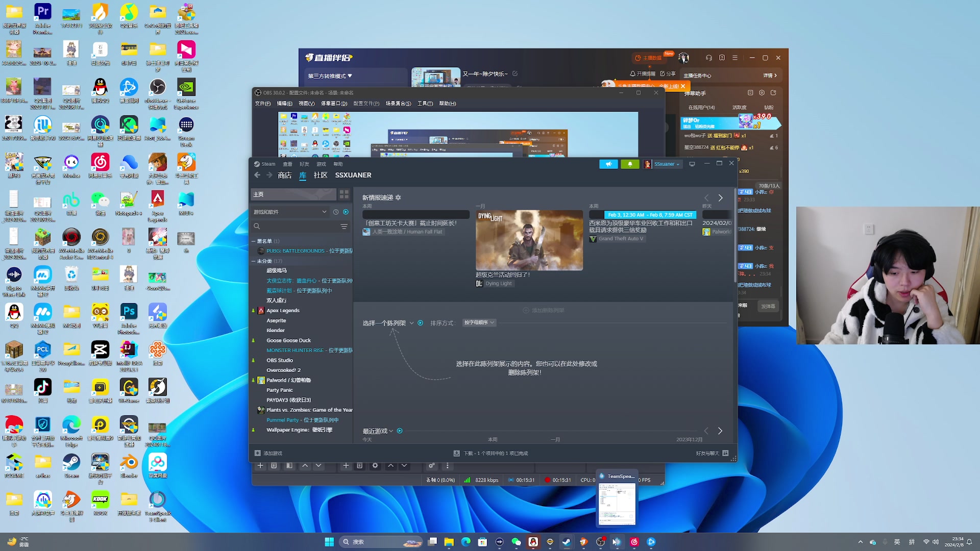The width and height of the screenshot is (980, 551).
Task: Open 弹幕助手 settings target icon
Action: tap(762, 93)
